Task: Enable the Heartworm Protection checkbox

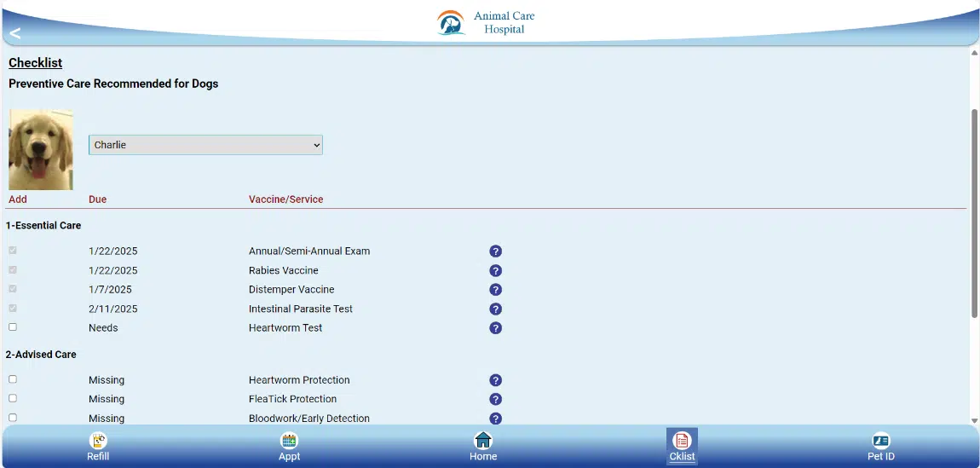Action: 13,379
